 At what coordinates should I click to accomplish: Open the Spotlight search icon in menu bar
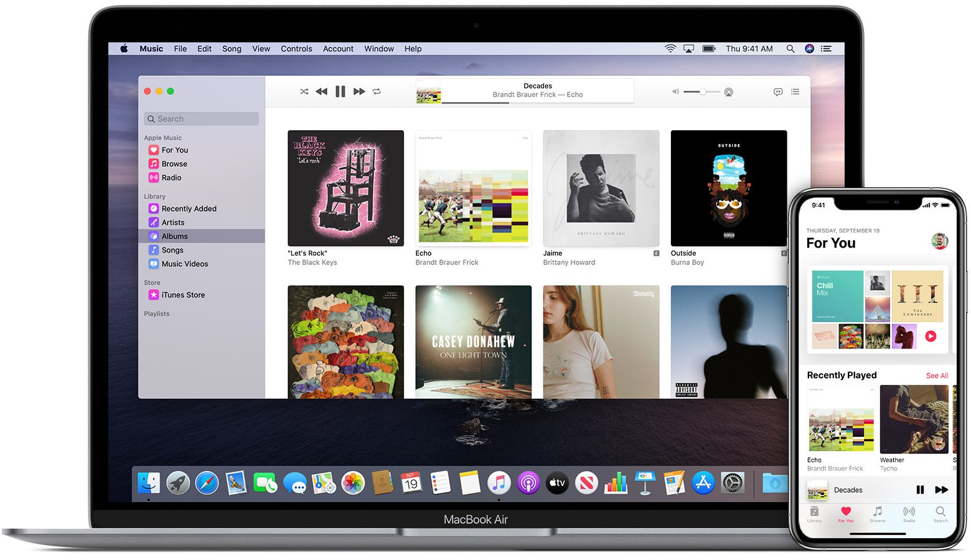click(790, 49)
